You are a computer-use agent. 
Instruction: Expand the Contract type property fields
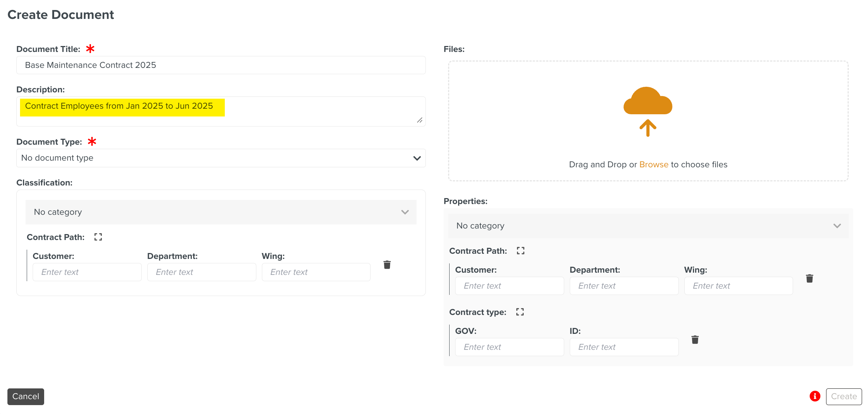(520, 312)
